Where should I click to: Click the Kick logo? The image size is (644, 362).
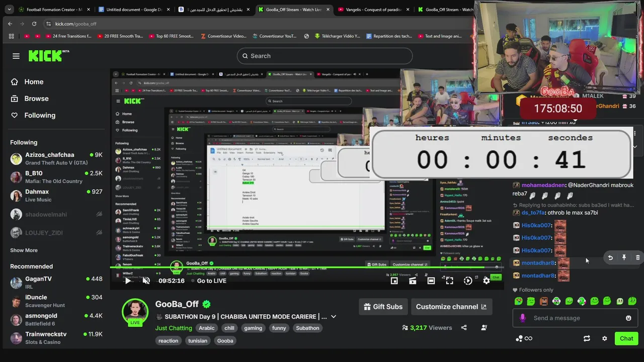[48, 55]
